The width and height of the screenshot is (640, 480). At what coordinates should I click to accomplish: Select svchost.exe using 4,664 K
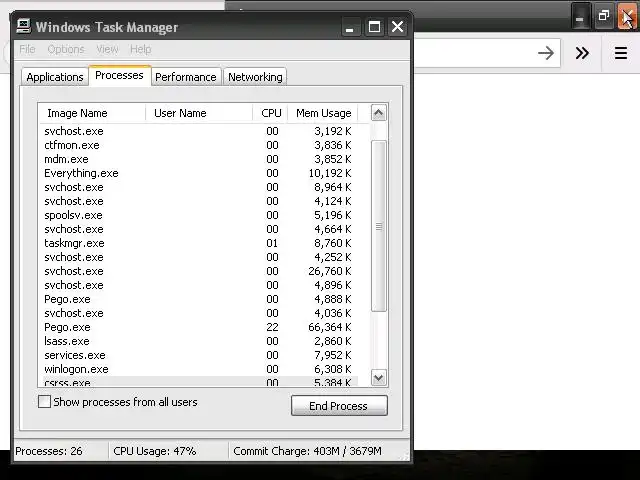[x=198, y=229]
